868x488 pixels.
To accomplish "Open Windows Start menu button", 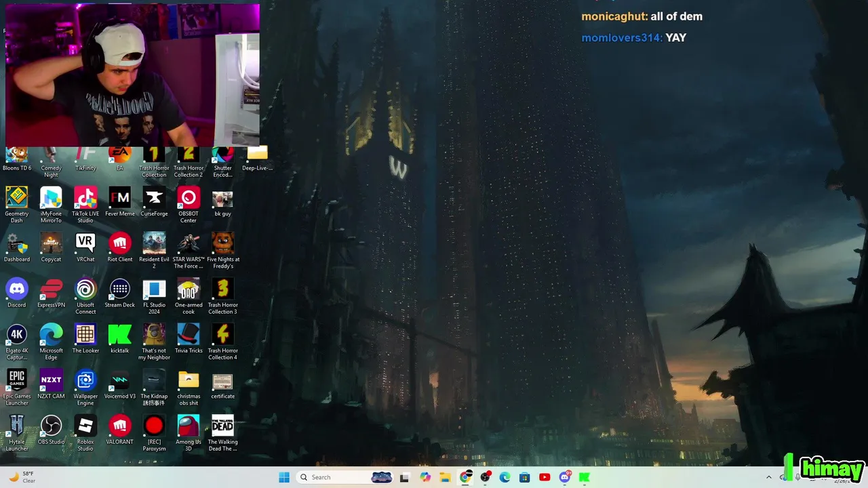I will click(x=284, y=477).
